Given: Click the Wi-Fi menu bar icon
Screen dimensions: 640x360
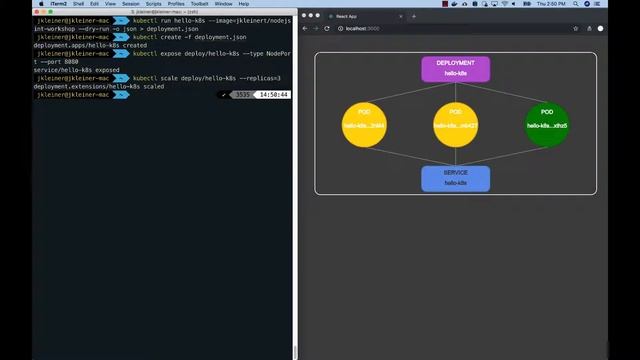Looking at the screenshot, I should click(x=504, y=4).
